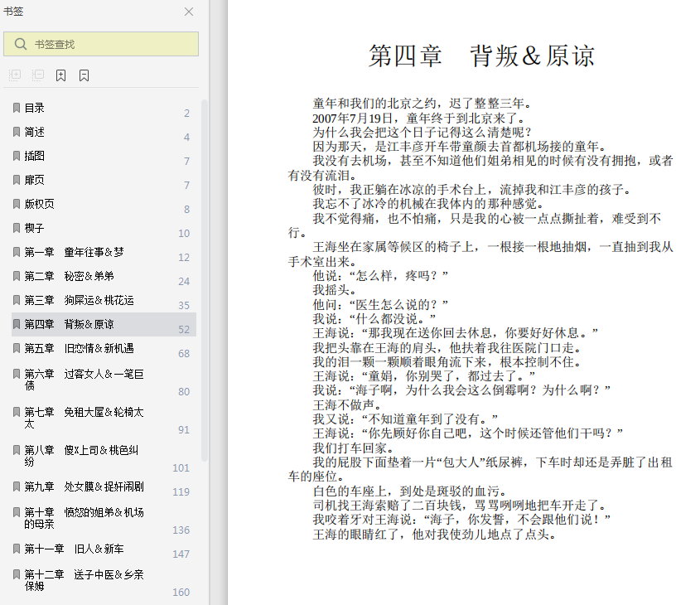Click the bookmark list vertical scrollbar

(205, 280)
